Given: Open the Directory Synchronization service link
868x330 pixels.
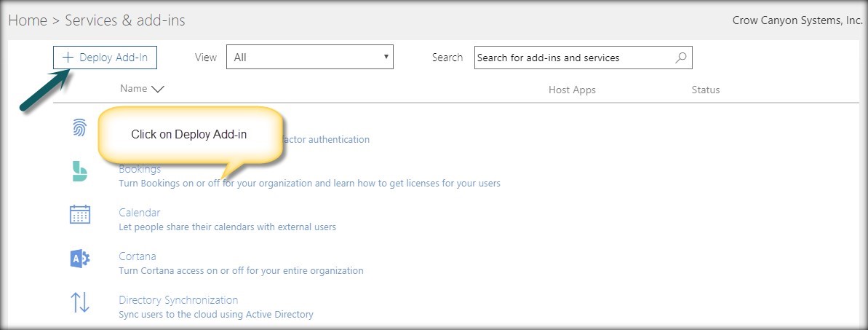Looking at the screenshot, I should (178, 300).
